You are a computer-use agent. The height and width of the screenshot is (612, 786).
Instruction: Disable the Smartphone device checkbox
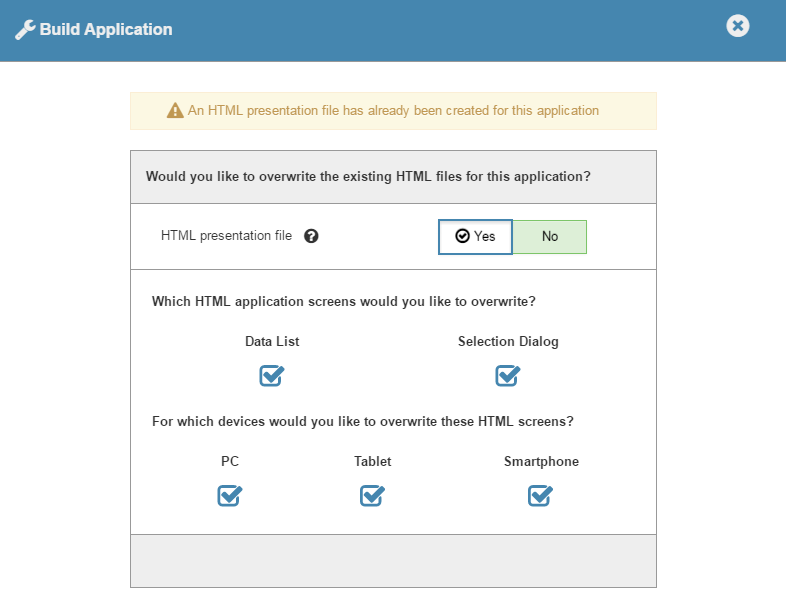[x=540, y=495]
